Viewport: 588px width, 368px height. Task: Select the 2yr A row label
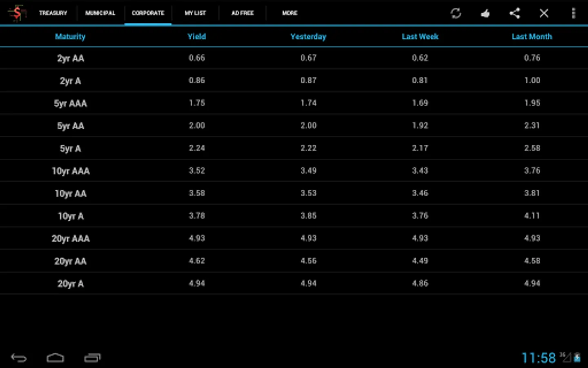click(70, 81)
